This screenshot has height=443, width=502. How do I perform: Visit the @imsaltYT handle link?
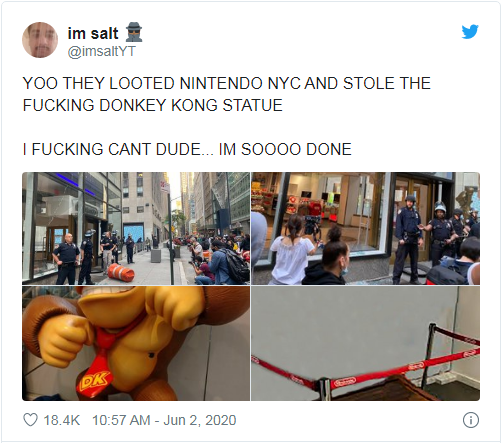coord(102,51)
